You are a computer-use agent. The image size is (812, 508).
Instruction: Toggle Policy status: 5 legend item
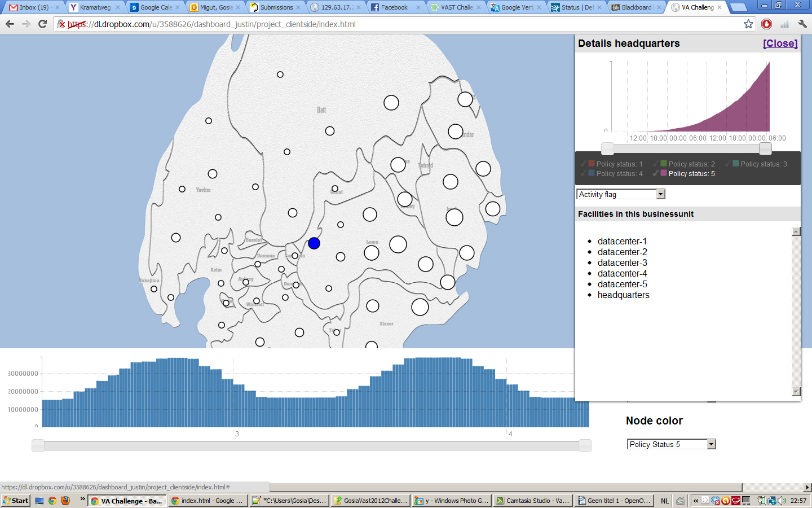pos(684,173)
